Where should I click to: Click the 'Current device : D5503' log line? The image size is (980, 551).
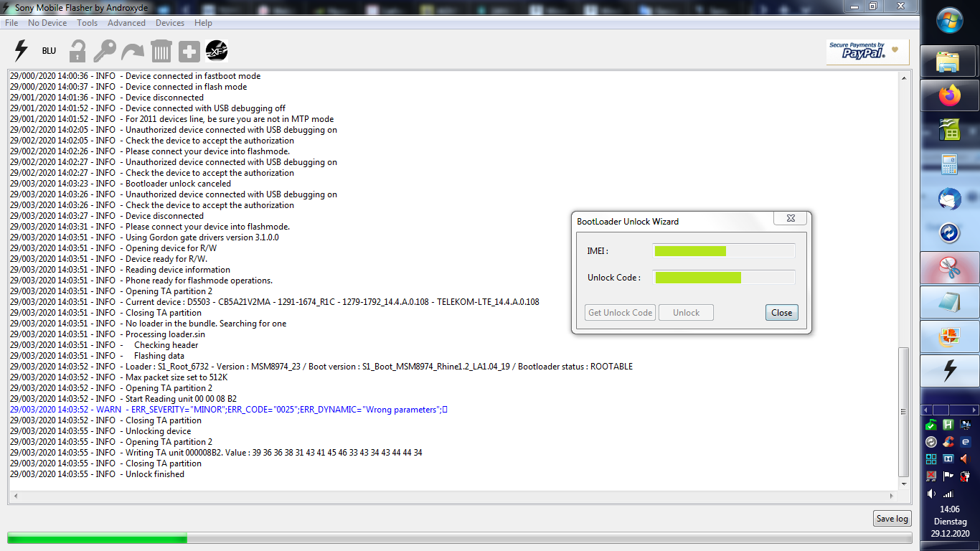(275, 302)
